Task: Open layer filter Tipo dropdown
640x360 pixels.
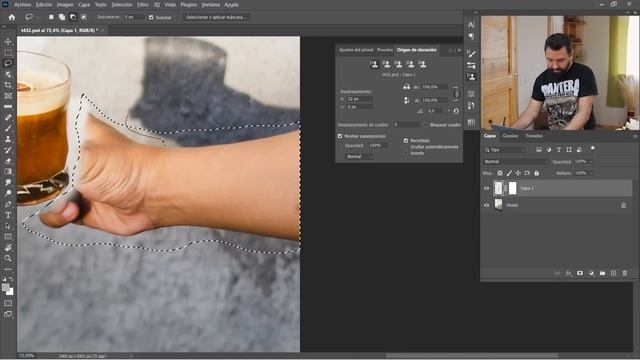Action: tap(505, 150)
